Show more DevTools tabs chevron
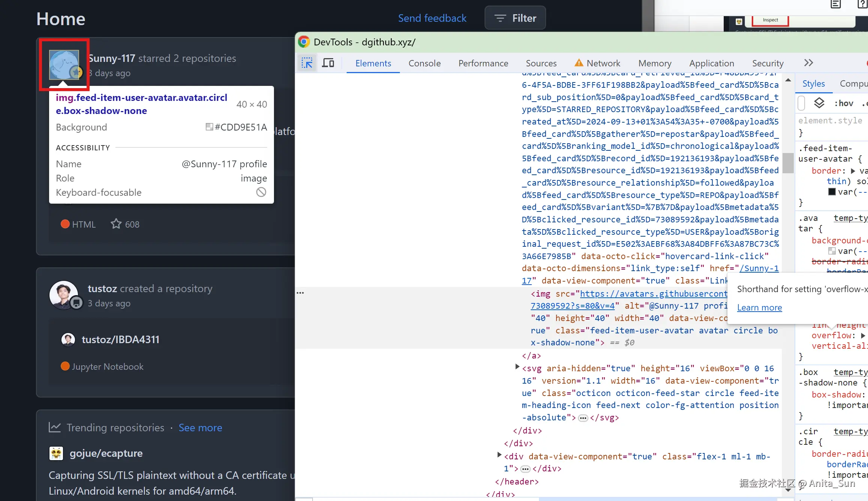 tap(808, 63)
